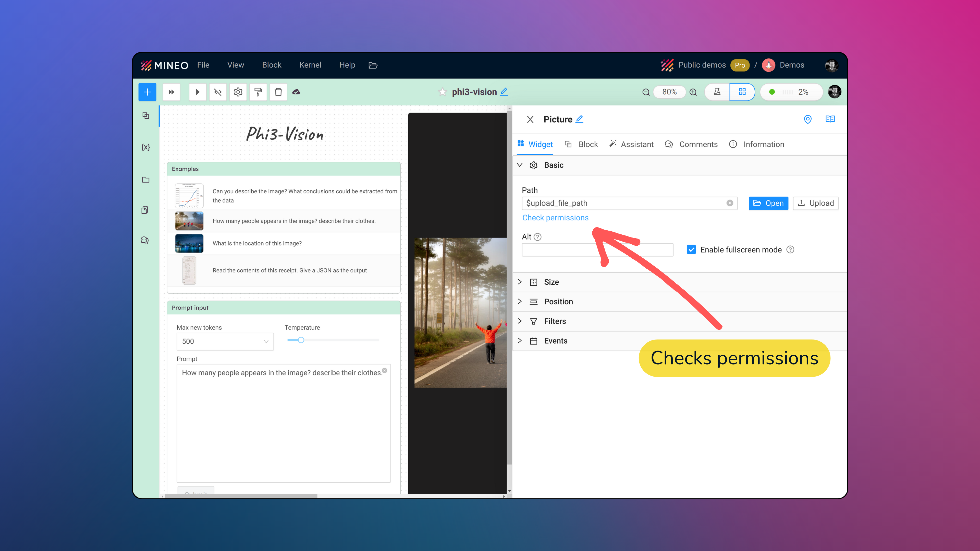
Task: Open documentation book icon in panel
Action: pyautogui.click(x=830, y=119)
